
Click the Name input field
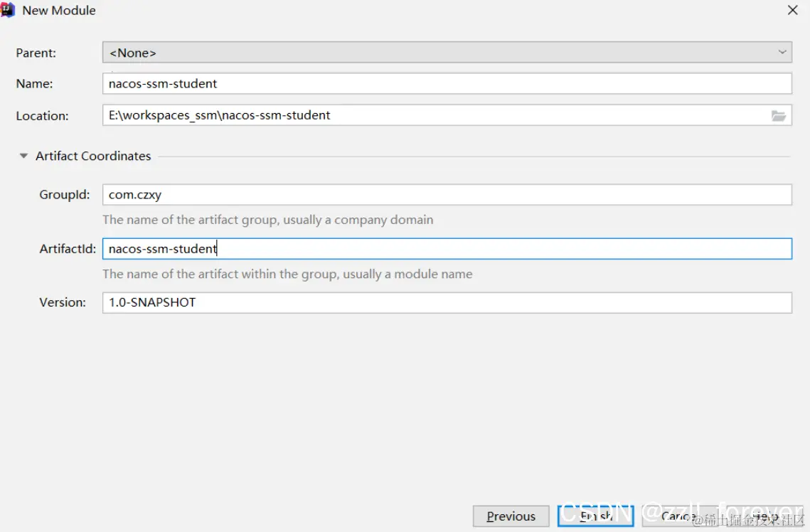(x=447, y=83)
